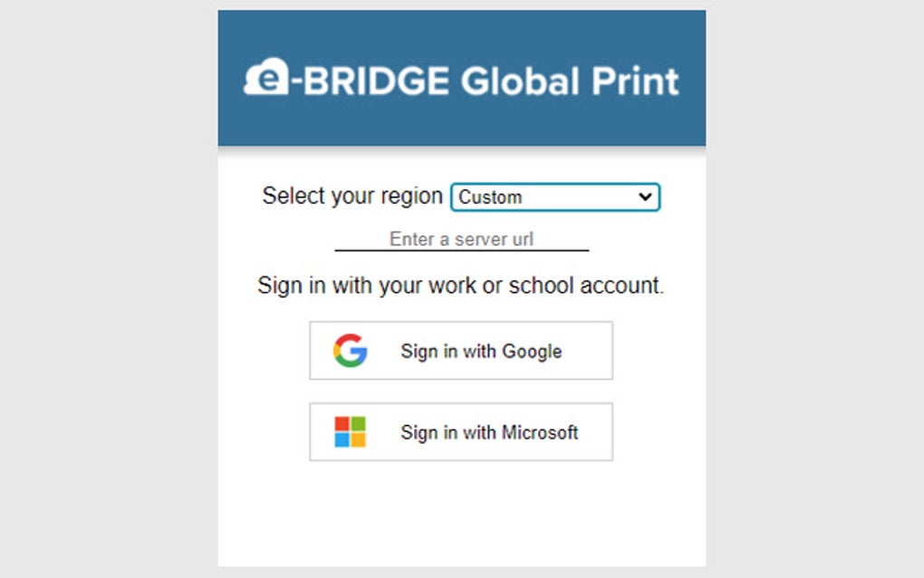Click the Google "G" logo icon
This screenshot has width=924, height=578.
pos(352,351)
